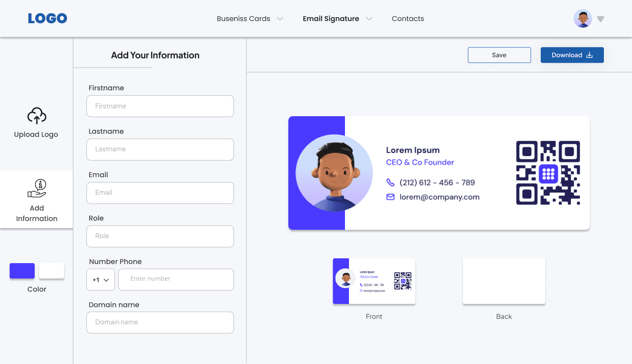
Task: Click the Upload Logo cloud icon
Action: [x=36, y=116]
